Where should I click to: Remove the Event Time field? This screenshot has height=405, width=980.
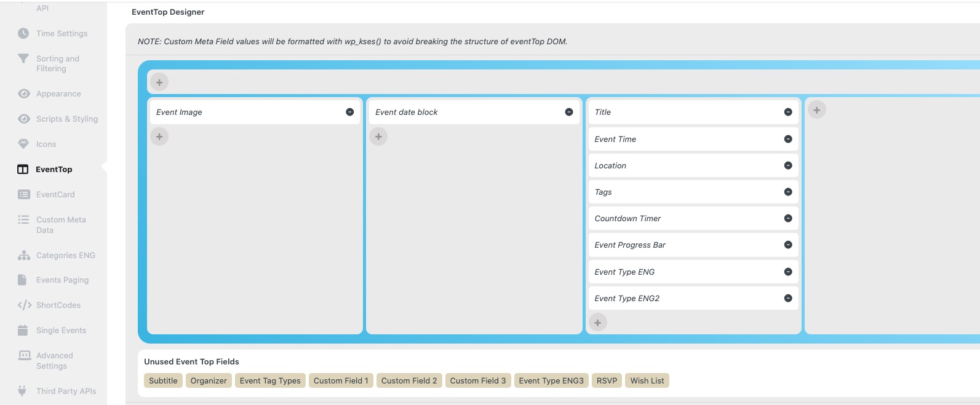tap(788, 139)
